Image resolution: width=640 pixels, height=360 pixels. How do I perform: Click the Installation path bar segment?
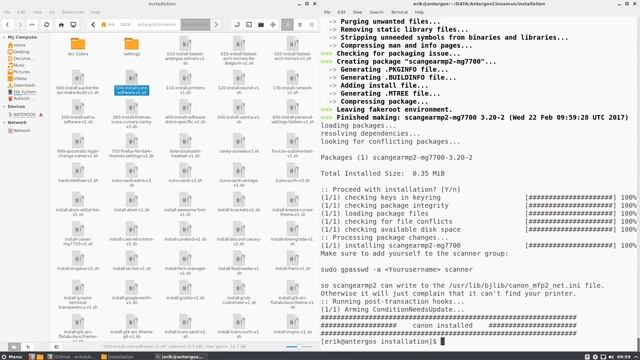196,24
